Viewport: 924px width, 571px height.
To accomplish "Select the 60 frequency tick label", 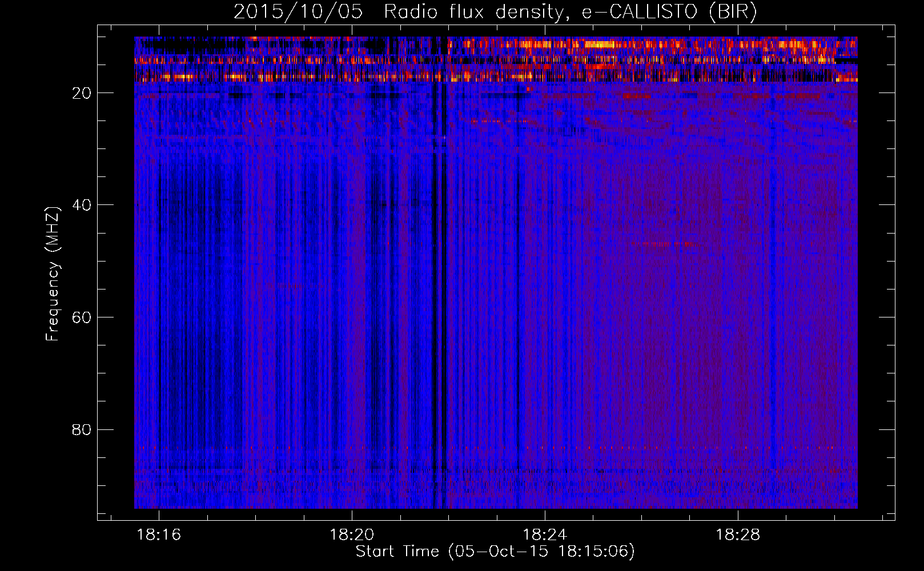I will pos(82,317).
